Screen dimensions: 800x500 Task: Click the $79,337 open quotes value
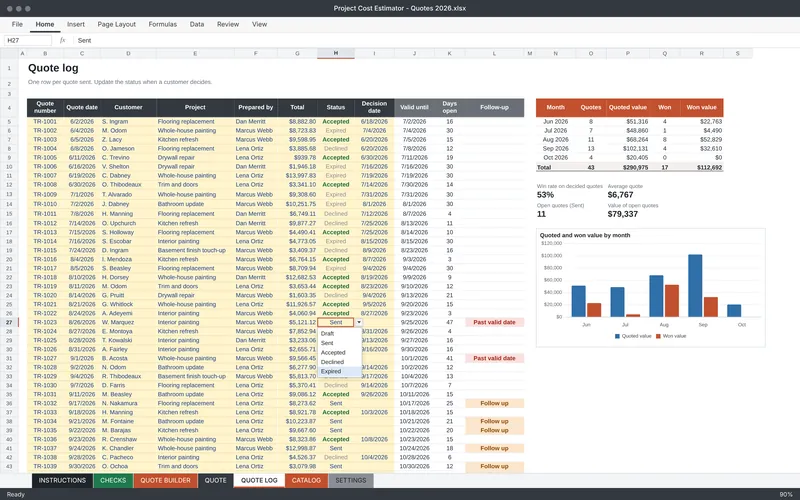tap(622, 214)
